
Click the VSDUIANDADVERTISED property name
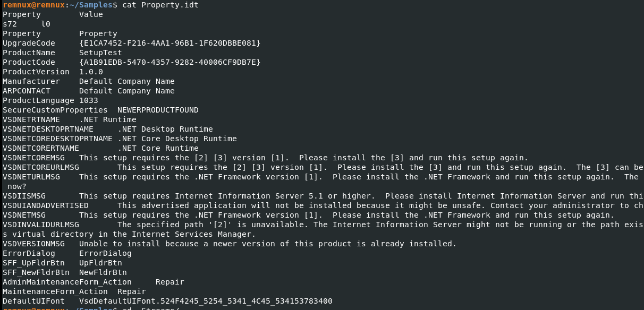(45, 205)
